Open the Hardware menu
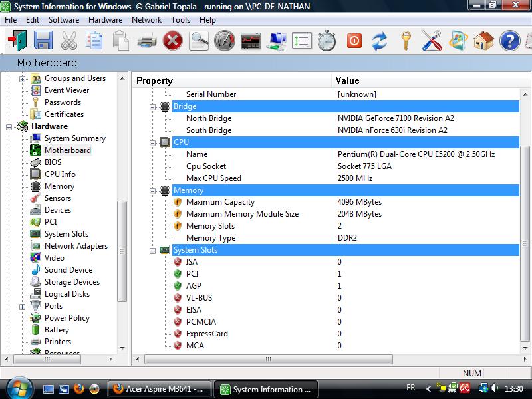Image resolution: width=532 pixels, height=399 pixels. pyautogui.click(x=106, y=20)
